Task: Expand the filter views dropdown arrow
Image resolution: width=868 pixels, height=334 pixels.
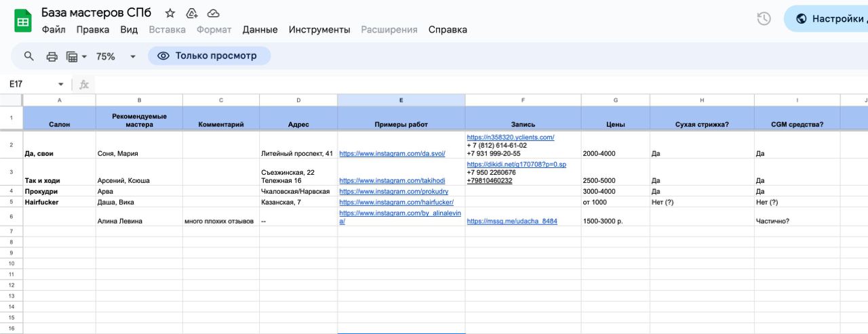Action: (x=85, y=56)
